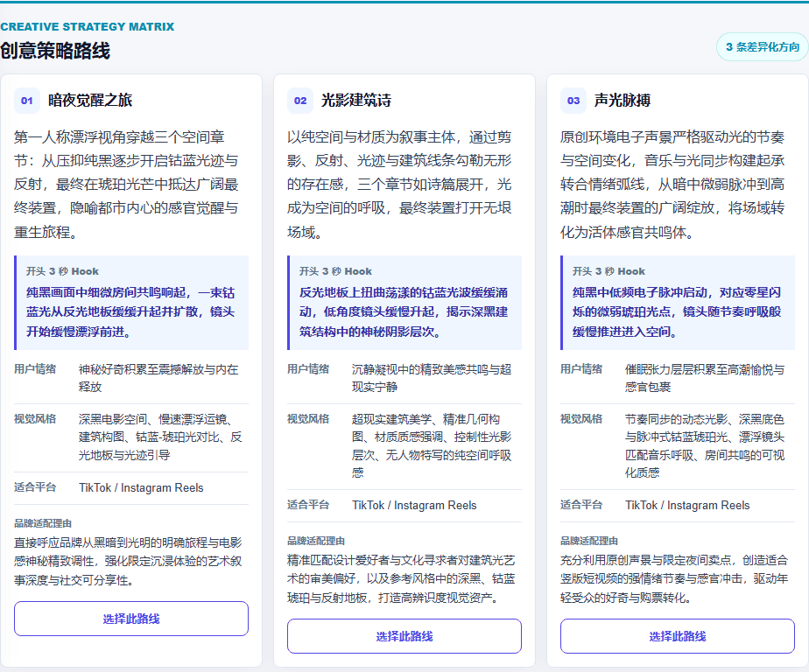Click 品牌适配理由 heading in 声光脉搏 card
This screenshot has height=672, width=809.
(x=589, y=541)
